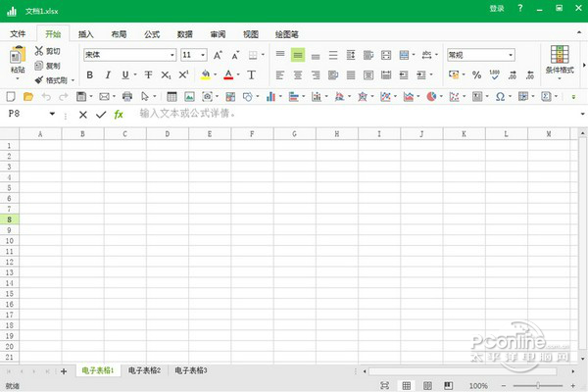Switch to the Data ribbon tab
The height and width of the screenshot is (392, 588).
pos(185,34)
